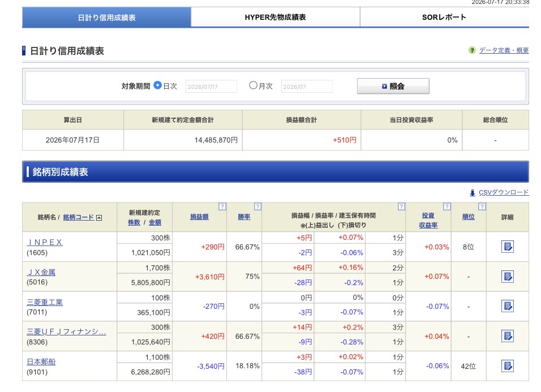Image resolution: width=541 pixels, height=392 pixels.
Task: Click 照会 button
Action: [393, 86]
